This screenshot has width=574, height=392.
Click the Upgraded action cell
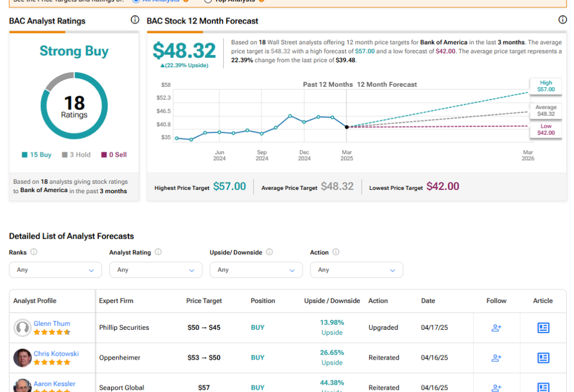[383, 328]
